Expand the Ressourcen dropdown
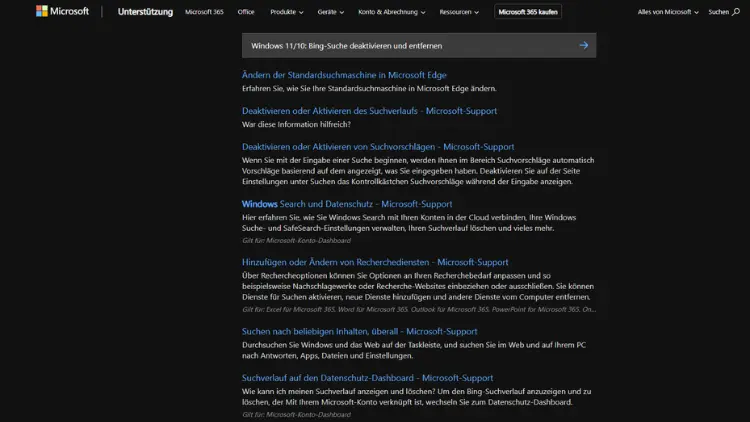Screen dimensions: 750x422 click(x=459, y=12)
